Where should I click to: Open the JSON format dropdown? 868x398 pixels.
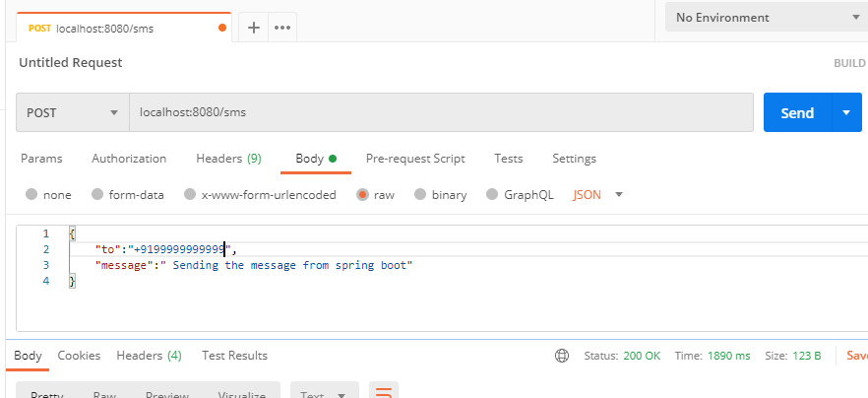pos(598,194)
